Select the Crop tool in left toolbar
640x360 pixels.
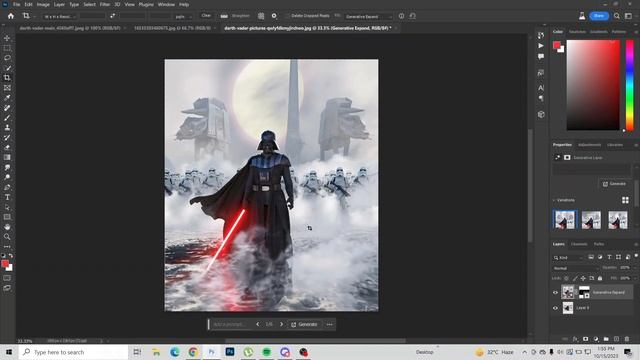(7, 78)
